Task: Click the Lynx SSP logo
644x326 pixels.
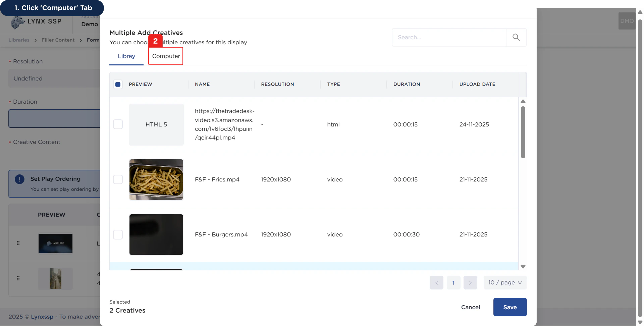Action: (35, 21)
